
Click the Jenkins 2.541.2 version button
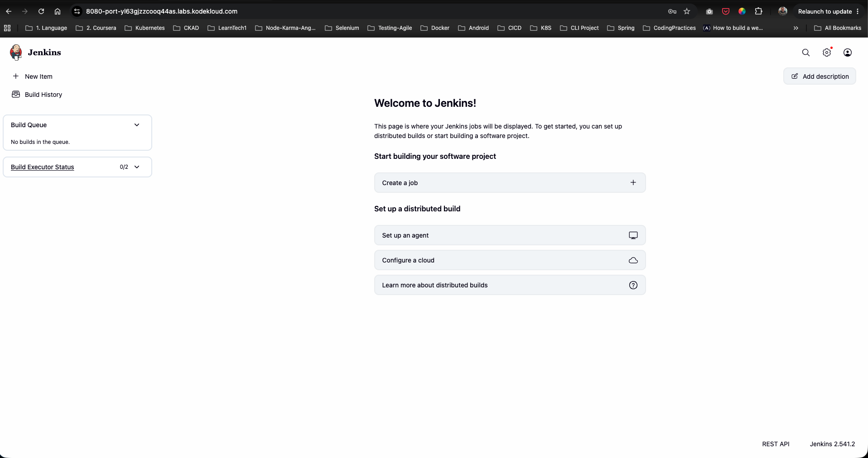click(x=832, y=444)
